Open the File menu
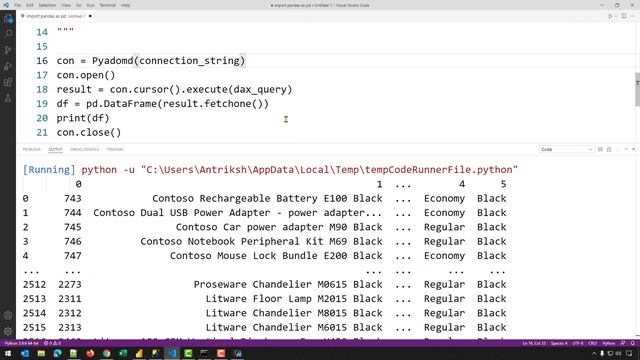This screenshot has width=640, height=360. [18, 5]
